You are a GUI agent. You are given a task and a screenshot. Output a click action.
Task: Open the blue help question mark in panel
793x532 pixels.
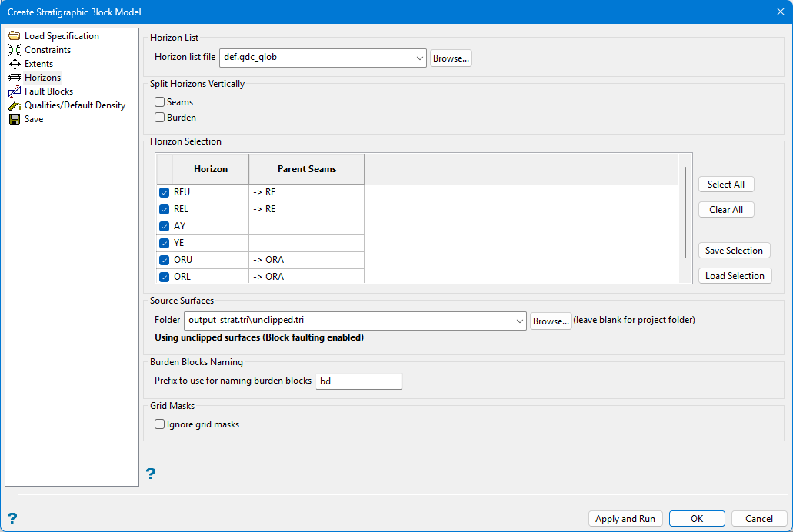(151, 474)
